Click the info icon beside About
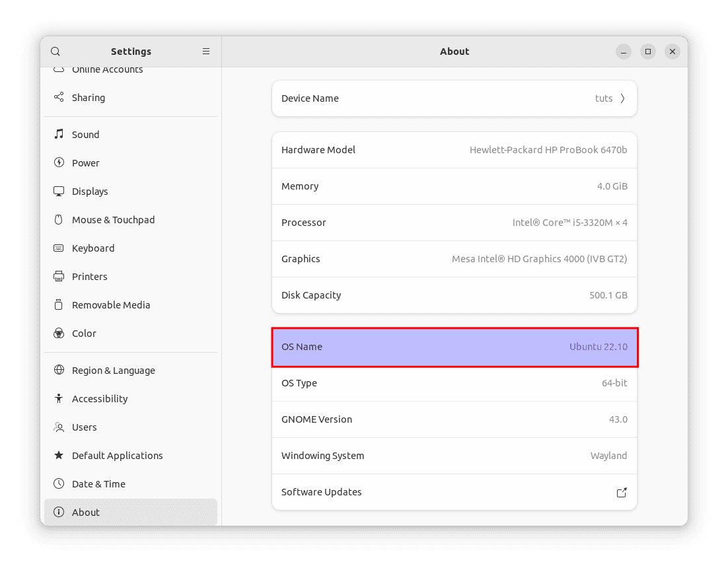Viewport: 728px width, 570px height. [x=59, y=512]
